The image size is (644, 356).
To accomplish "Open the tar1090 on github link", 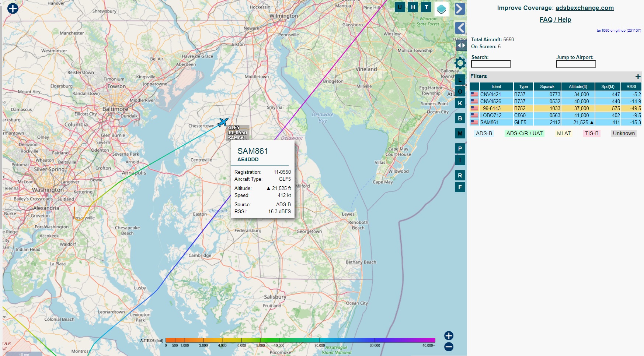I will [619, 31].
